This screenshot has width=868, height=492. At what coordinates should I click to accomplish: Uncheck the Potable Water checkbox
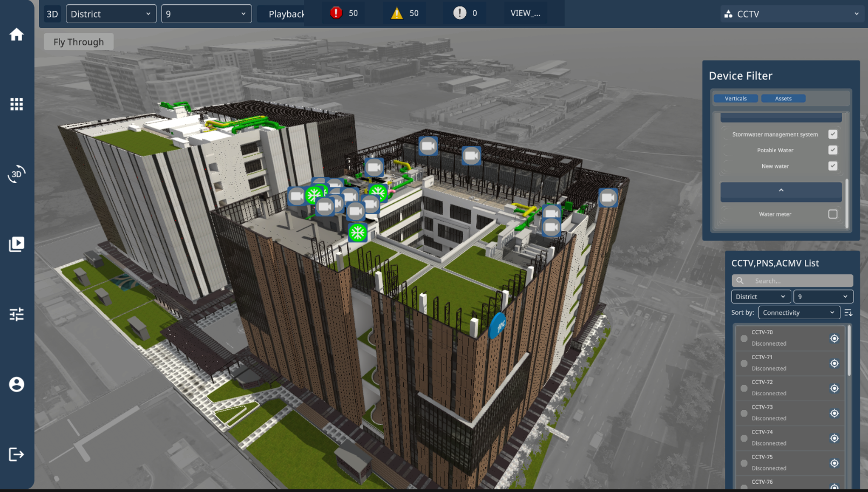[832, 150]
